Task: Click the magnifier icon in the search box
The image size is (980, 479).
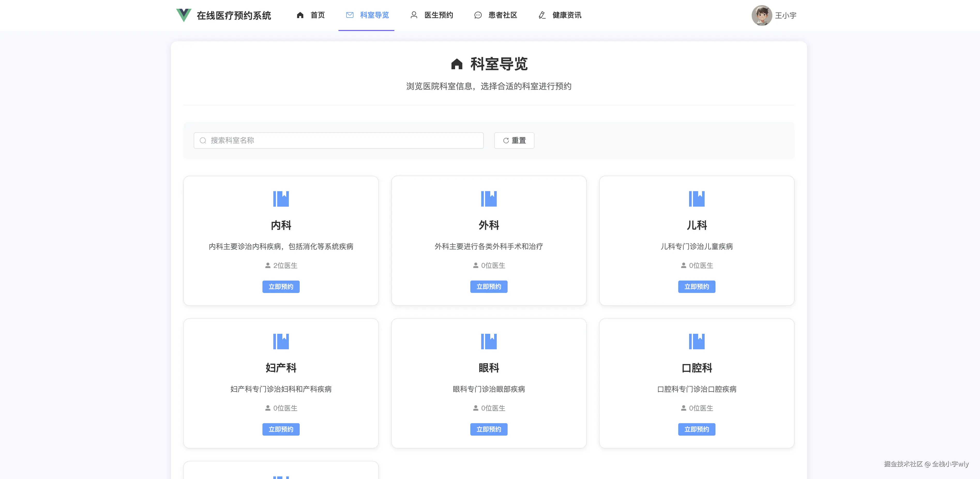Action: (203, 141)
